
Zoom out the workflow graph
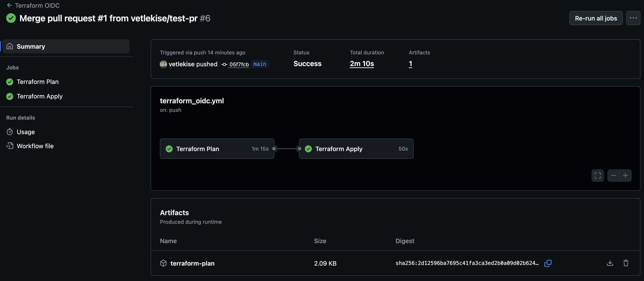click(613, 176)
